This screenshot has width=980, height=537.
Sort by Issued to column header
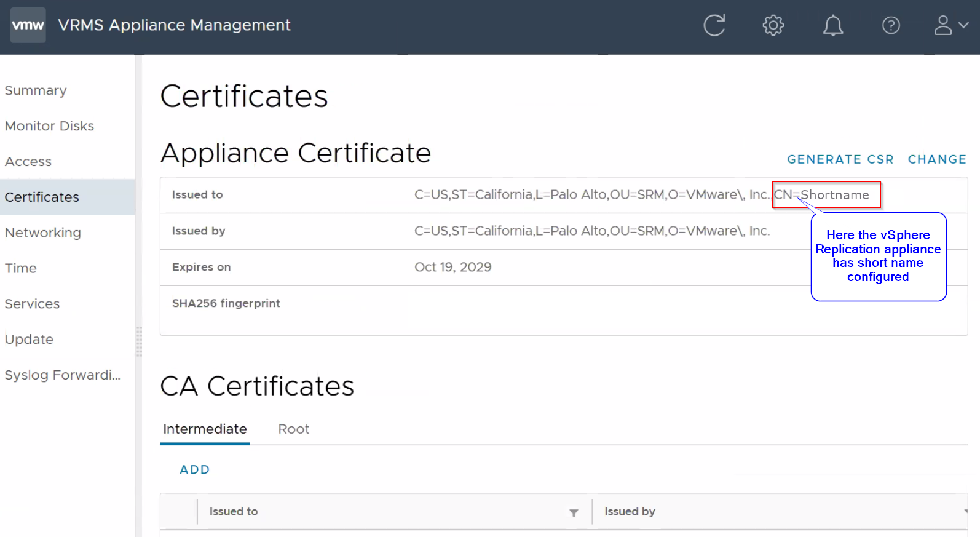[234, 512]
